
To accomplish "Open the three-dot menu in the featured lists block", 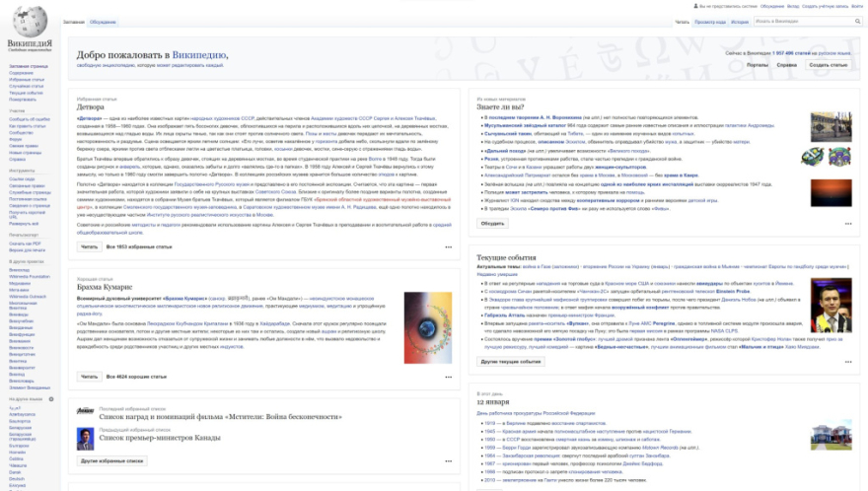I will (x=448, y=460).
